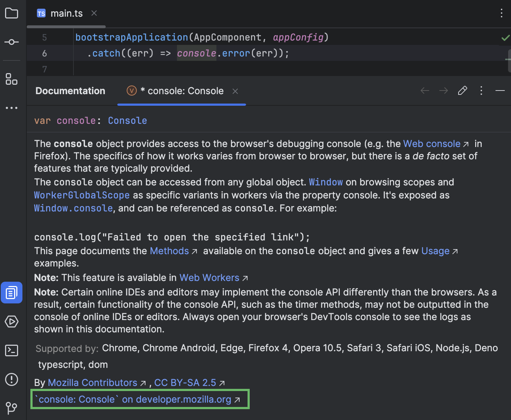Close the console: Console documentation tab
511x420 pixels.
[235, 91]
